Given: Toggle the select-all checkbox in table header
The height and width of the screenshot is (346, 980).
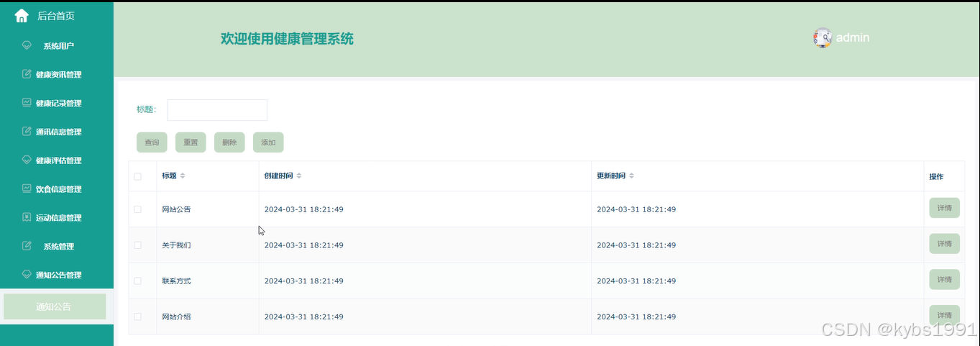Looking at the screenshot, I should (x=138, y=176).
